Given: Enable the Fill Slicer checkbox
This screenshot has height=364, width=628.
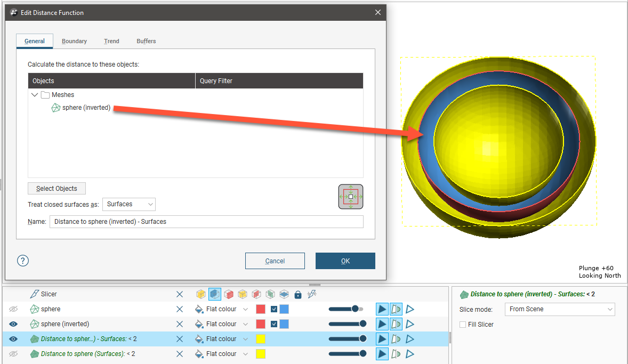Looking at the screenshot, I should point(463,325).
